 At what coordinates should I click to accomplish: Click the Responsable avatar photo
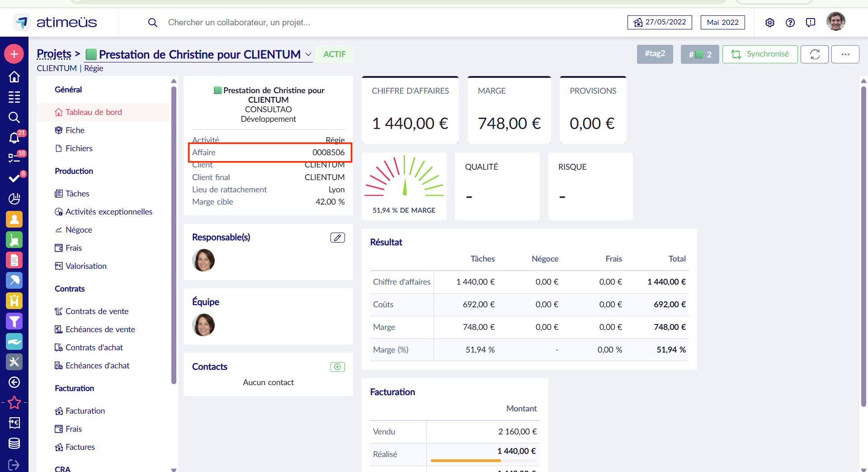(x=203, y=260)
